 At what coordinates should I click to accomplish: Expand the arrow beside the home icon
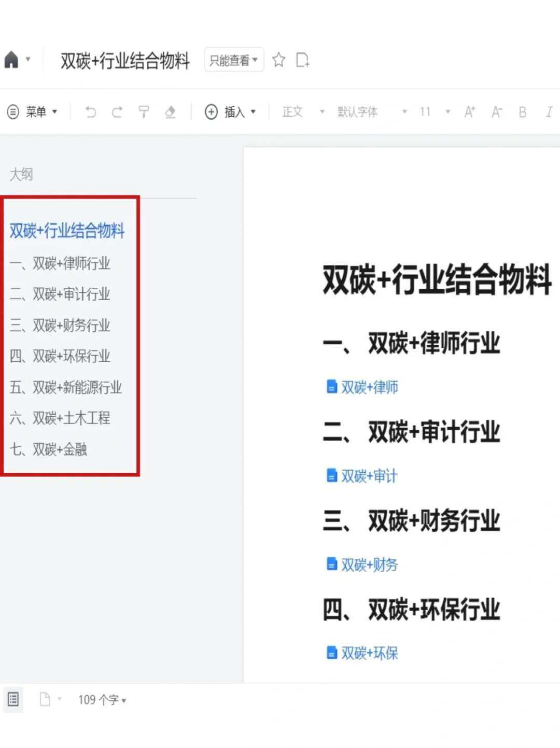coord(28,59)
